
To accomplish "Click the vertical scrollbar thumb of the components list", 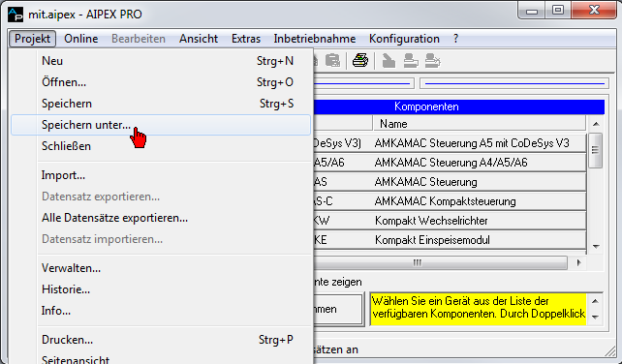I will [596, 150].
